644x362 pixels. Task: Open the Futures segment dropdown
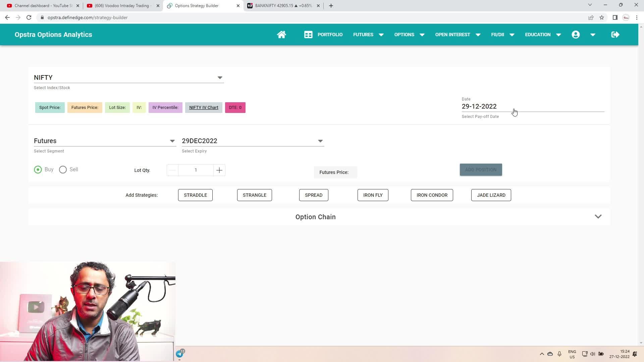pos(105,141)
